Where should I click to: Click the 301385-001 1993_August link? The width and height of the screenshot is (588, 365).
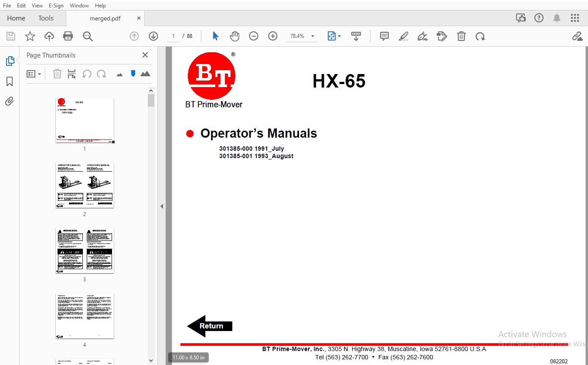click(256, 156)
